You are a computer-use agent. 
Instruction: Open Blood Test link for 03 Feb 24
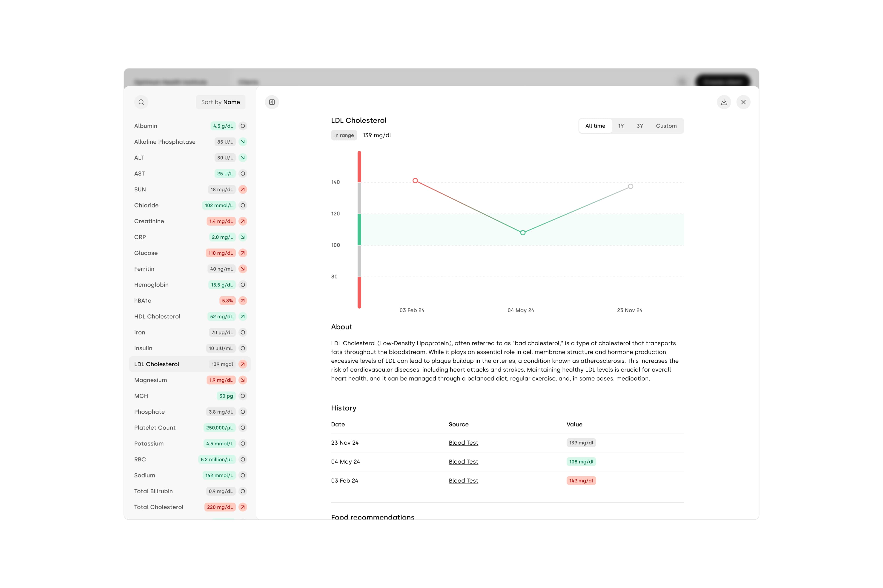[463, 480]
